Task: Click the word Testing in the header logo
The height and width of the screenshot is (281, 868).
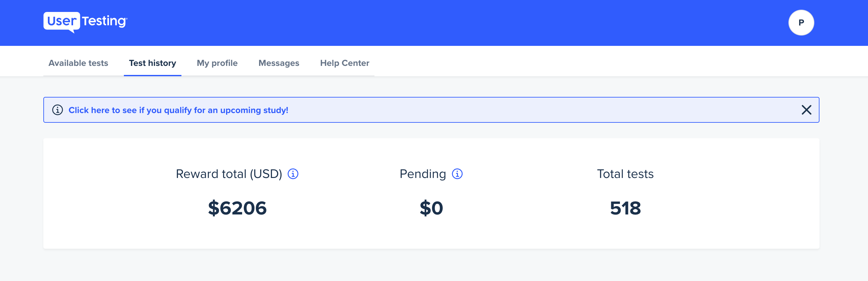Action: coord(104,21)
